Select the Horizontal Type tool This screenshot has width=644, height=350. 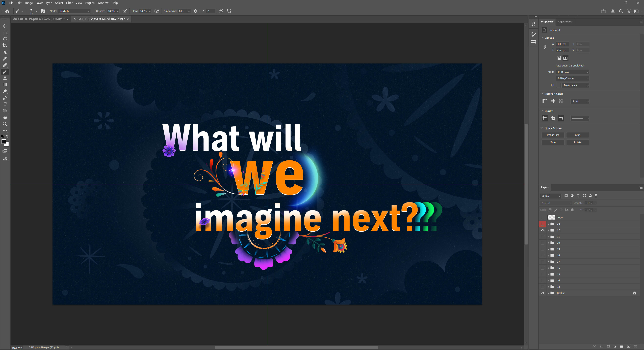pos(5,104)
